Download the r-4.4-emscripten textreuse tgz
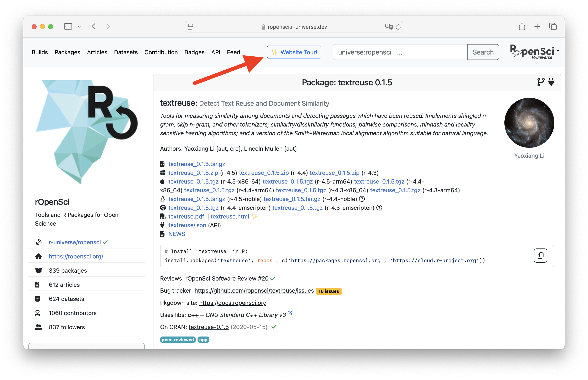This screenshot has height=380, width=588. (x=193, y=208)
